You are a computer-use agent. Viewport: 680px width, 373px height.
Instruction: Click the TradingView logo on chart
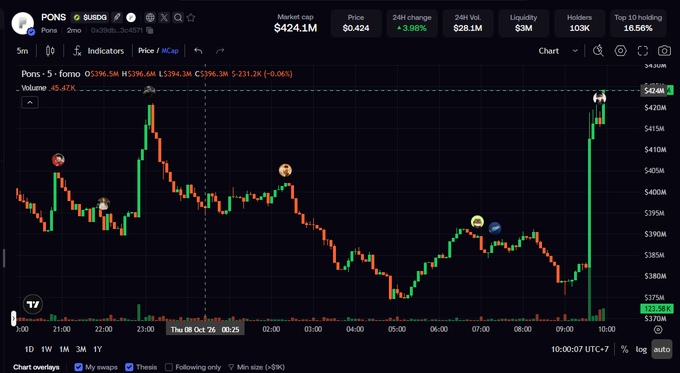(x=33, y=304)
